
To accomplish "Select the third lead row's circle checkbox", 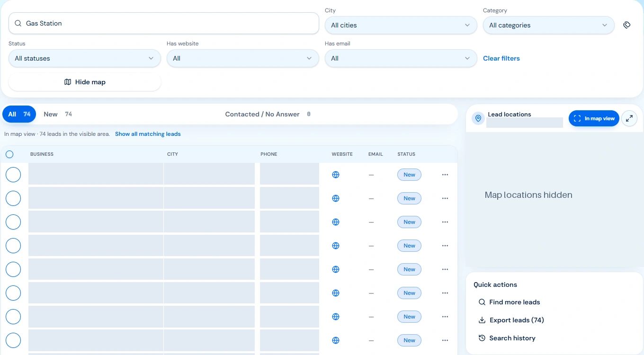I will point(13,222).
